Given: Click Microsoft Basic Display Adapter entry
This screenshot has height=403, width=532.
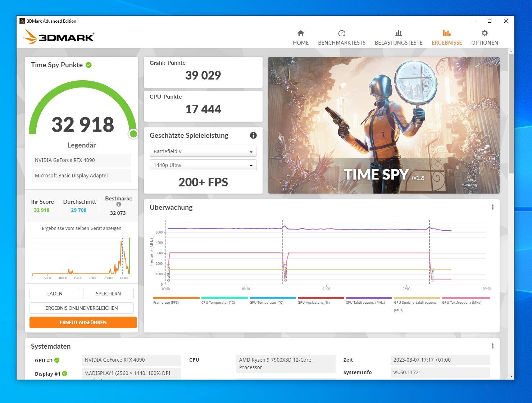Looking at the screenshot, I should click(82, 176).
